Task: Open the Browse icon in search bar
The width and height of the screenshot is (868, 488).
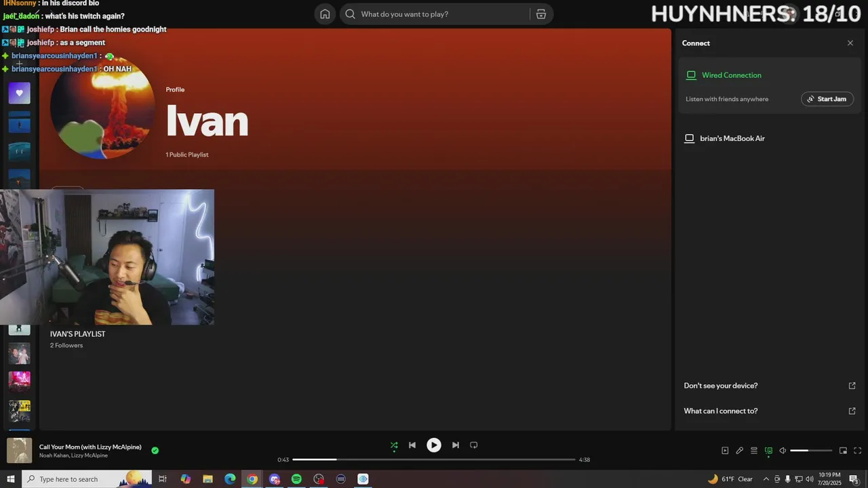Action: pyautogui.click(x=541, y=14)
